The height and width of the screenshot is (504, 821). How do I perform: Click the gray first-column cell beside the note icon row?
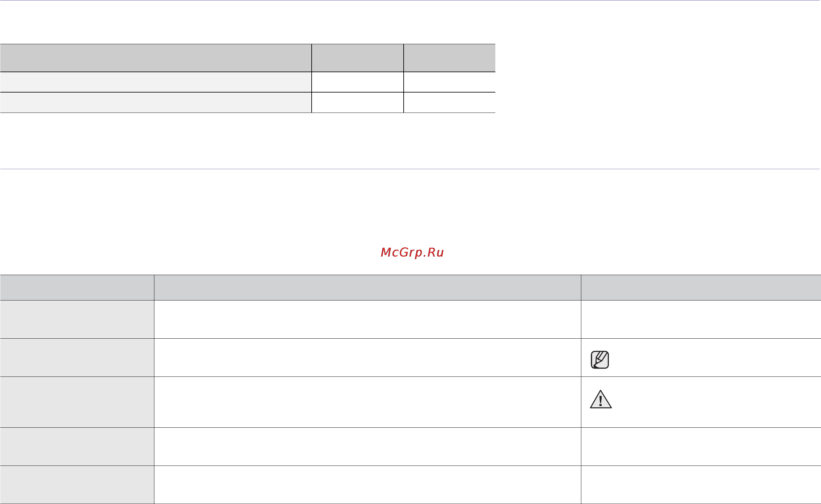point(77,358)
